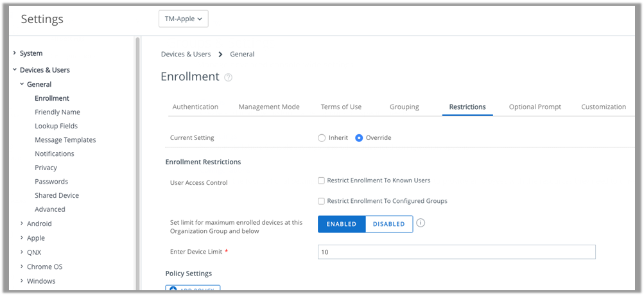Expand the Windows settings node

tap(21, 281)
